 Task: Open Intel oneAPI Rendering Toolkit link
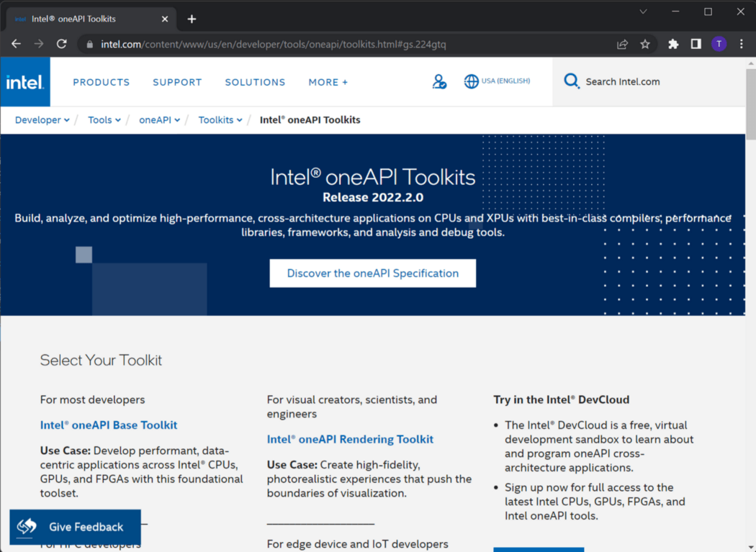pos(350,439)
